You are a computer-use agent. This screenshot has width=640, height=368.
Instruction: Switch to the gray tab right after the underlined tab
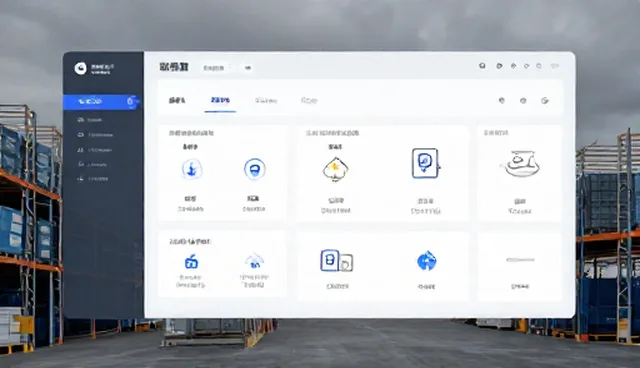[266, 100]
